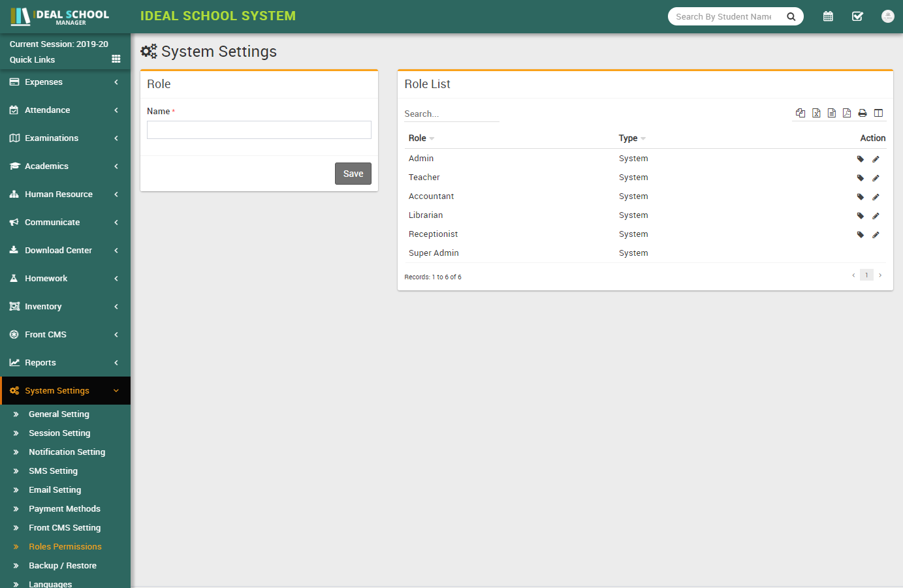903x588 pixels.
Task: Open Front CMS Setting page
Action: tap(65, 527)
